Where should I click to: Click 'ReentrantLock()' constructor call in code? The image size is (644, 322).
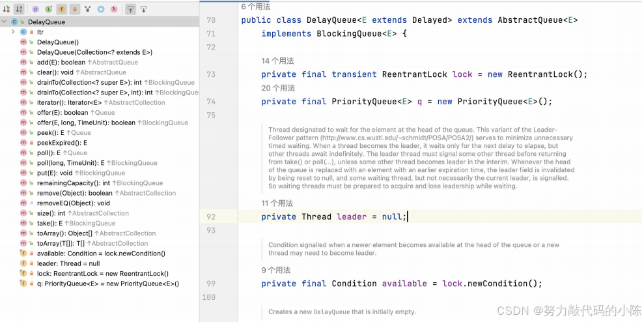click(x=545, y=74)
